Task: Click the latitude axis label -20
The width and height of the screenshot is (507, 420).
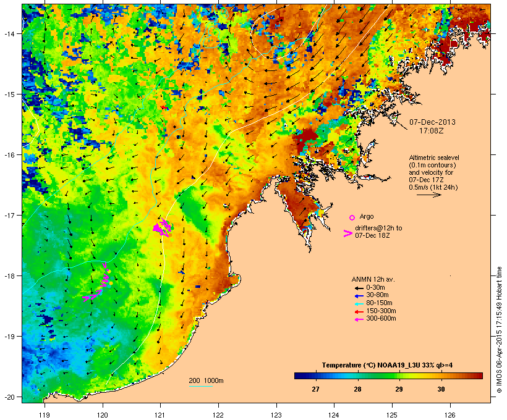Action: coord(9,397)
